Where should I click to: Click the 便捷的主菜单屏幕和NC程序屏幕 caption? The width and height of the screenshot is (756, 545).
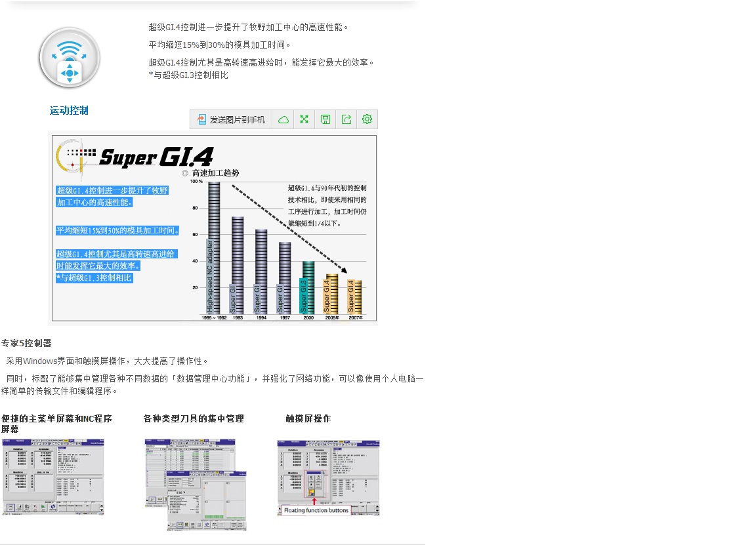56,424
